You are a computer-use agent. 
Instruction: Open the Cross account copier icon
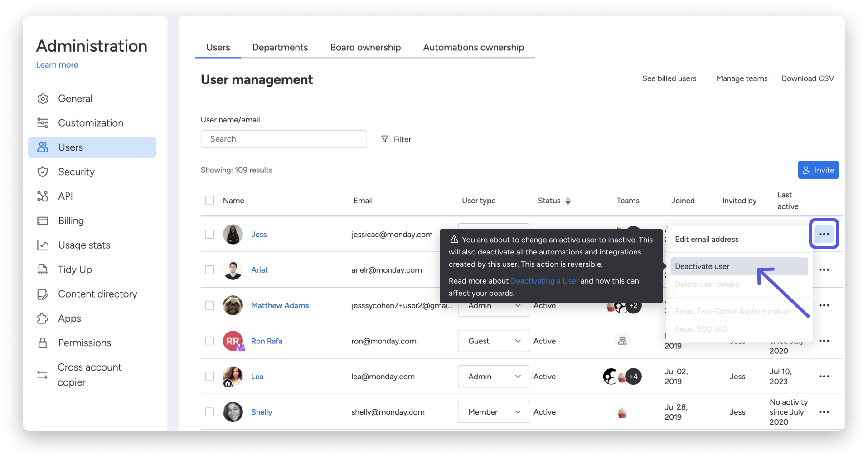point(43,374)
